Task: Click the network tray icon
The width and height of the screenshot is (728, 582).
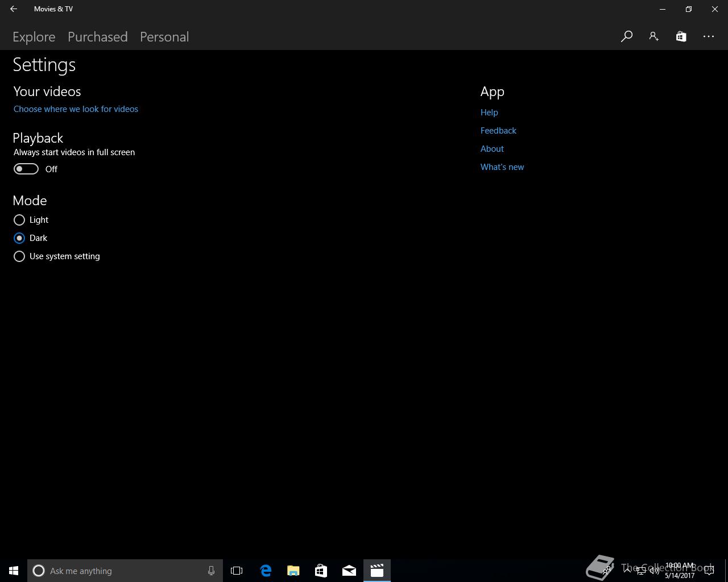Action: click(x=641, y=571)
